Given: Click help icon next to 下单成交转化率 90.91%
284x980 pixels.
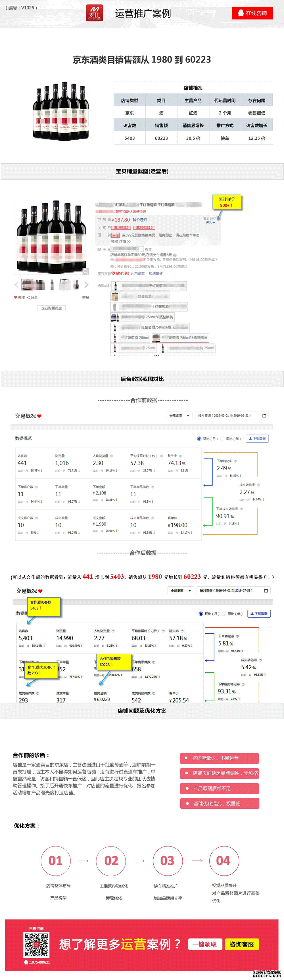Looking at the screenshot, I should coord(241,509).
